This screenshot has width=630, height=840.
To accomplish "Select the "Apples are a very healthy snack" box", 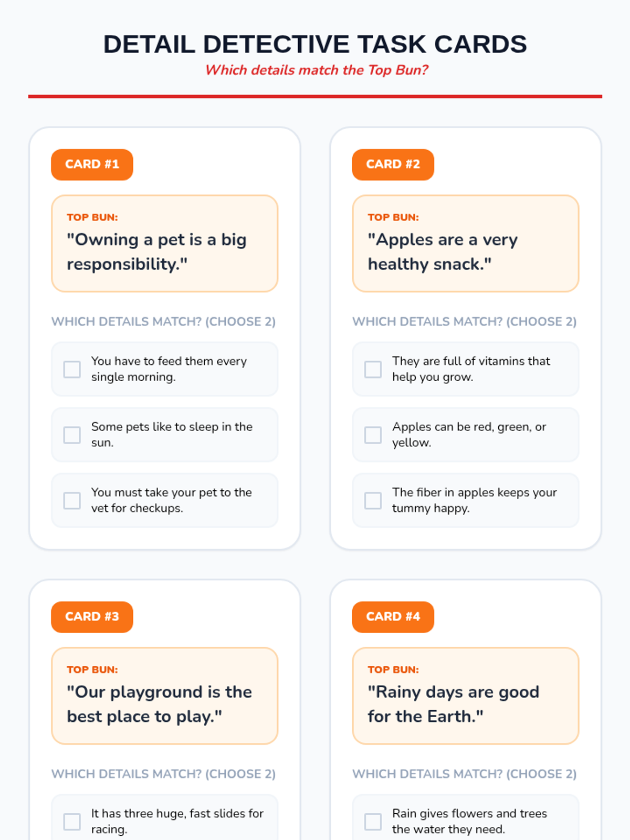I will point(465,244).
